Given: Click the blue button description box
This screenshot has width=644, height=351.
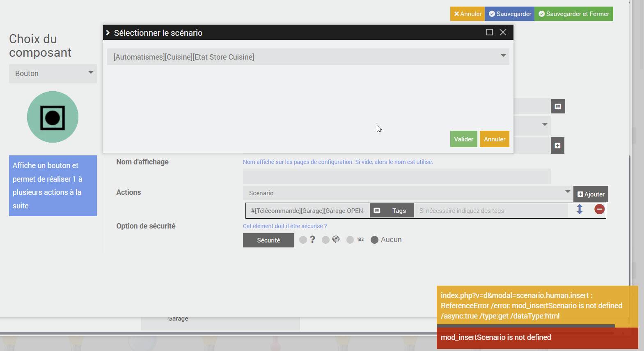Looking at the screenshot, I should point(53,186).
